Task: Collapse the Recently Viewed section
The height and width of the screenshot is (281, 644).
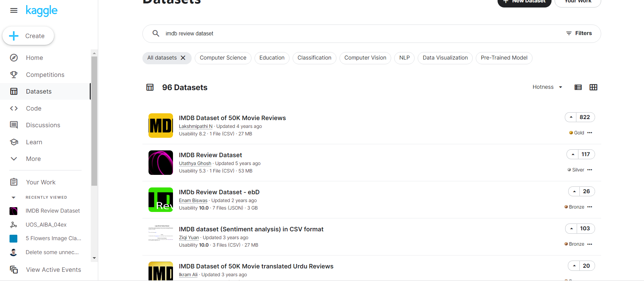Action: pos(14,197)
